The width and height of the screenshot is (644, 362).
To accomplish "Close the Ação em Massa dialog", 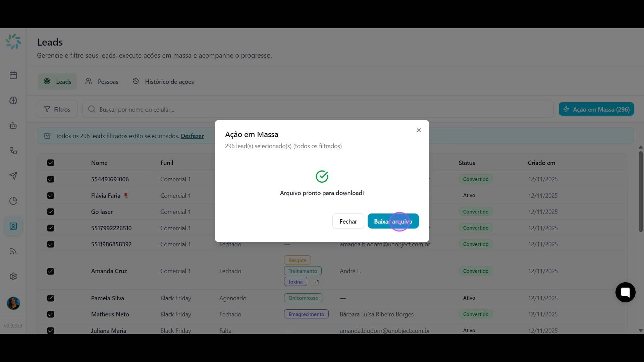I will click(x=419, y=130).
